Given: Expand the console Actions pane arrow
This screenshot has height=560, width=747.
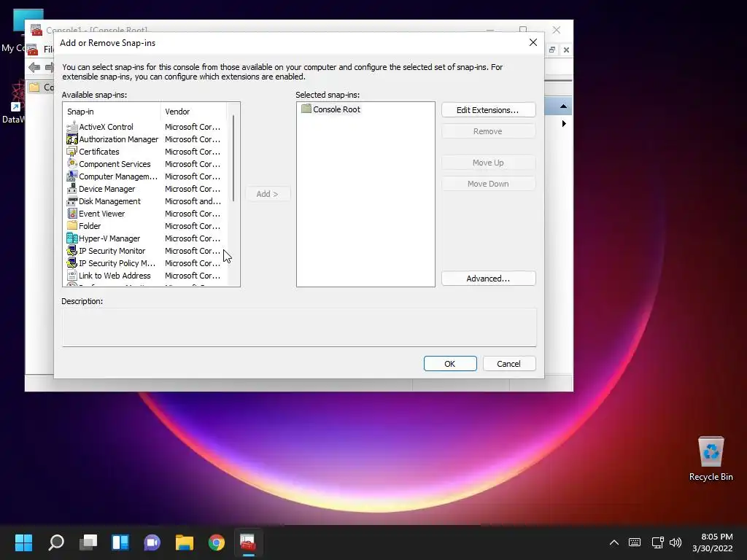Looking at the screenshot, I should point(564,124).
